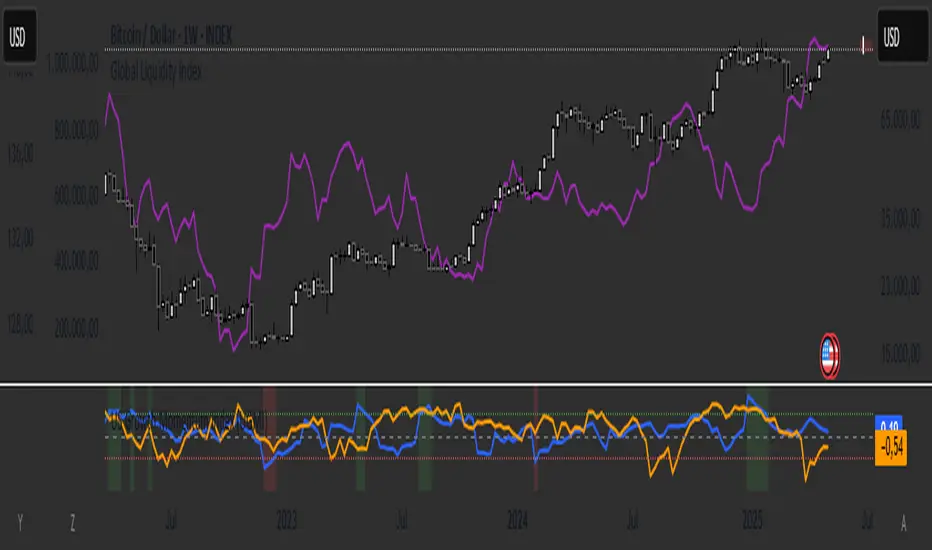Click the Jul label between 2024 and 2025
The width and height of the screenshot is (932, 550).
(x=632, y=521)
